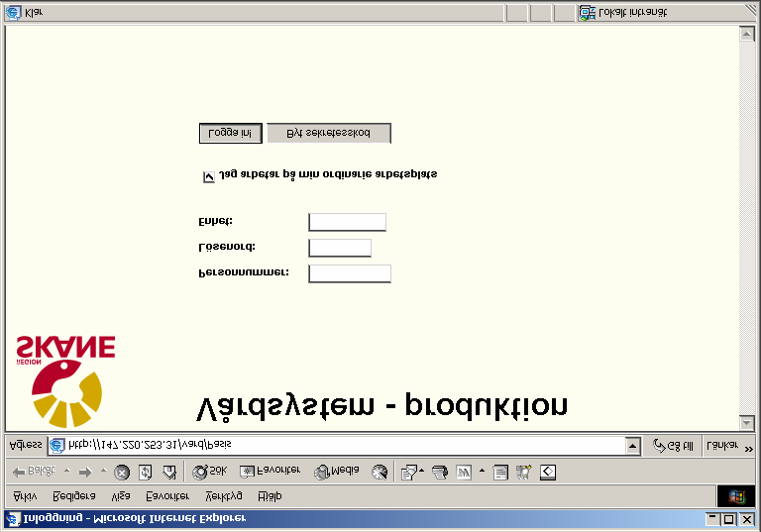Click the 'Lösenord:' label
The width and height of the screenshot is (761, 532).
pos(227,247)
